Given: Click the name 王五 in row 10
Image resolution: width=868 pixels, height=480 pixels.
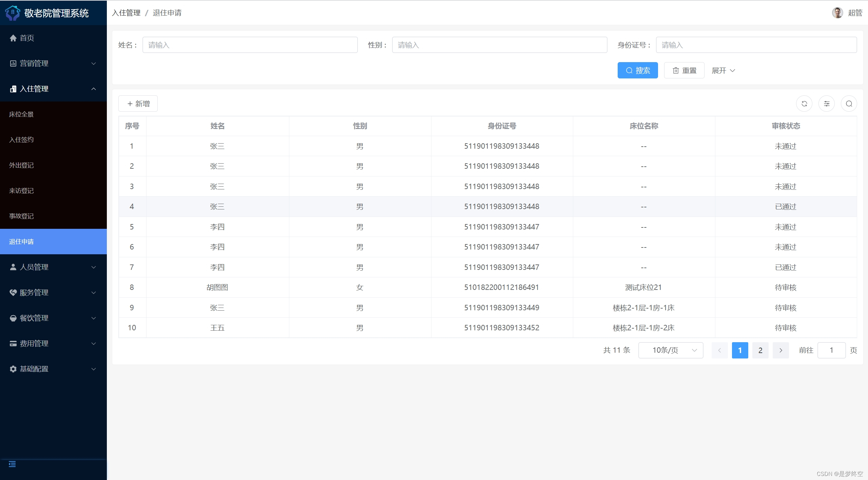Looking at the screenshot, I should coord(217,328).
